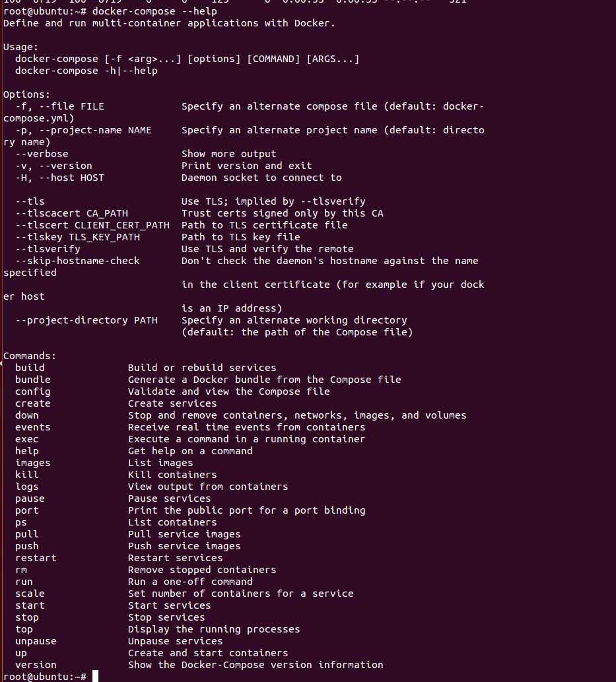Click the 'unpause' command entry

coord(36,641)
